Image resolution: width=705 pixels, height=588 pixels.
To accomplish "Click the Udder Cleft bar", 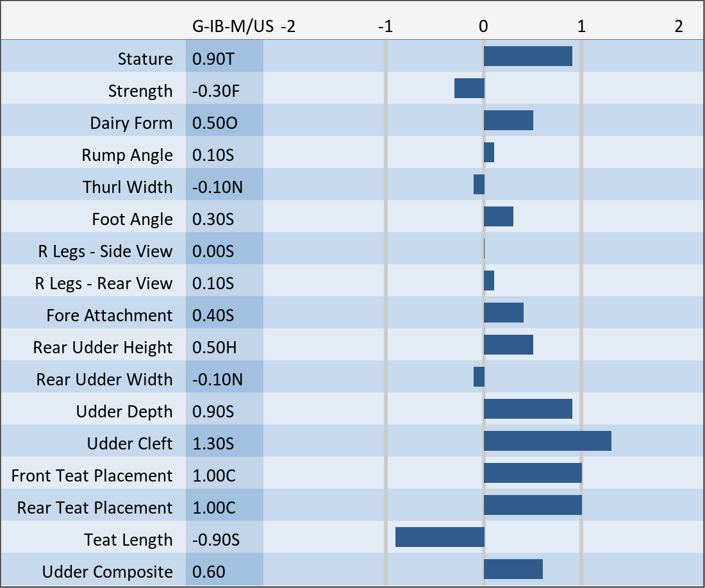I will pos(547,441).
